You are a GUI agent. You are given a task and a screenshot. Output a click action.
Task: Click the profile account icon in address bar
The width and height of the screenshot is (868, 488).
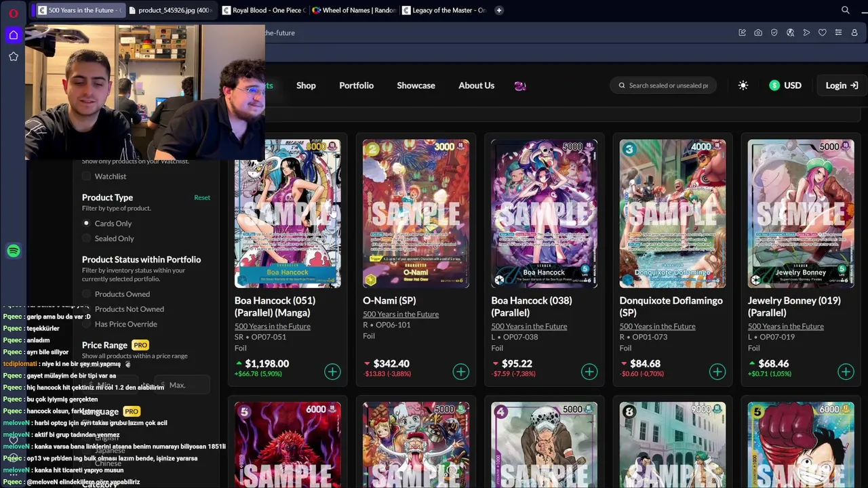[854, 33]
